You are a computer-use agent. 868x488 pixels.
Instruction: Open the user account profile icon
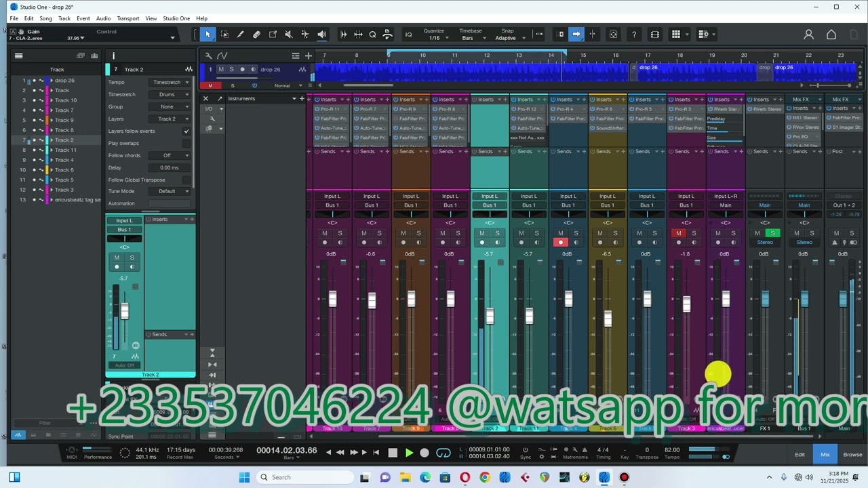[x=808, y=35]
